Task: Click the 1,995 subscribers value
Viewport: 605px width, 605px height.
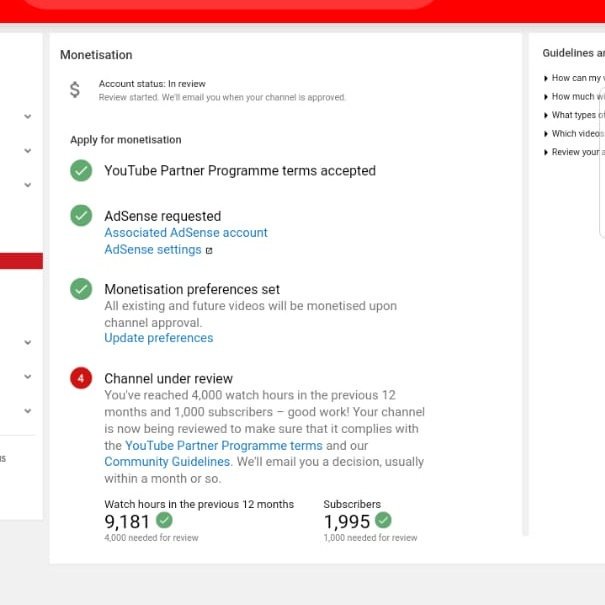Action: [347, 522]
